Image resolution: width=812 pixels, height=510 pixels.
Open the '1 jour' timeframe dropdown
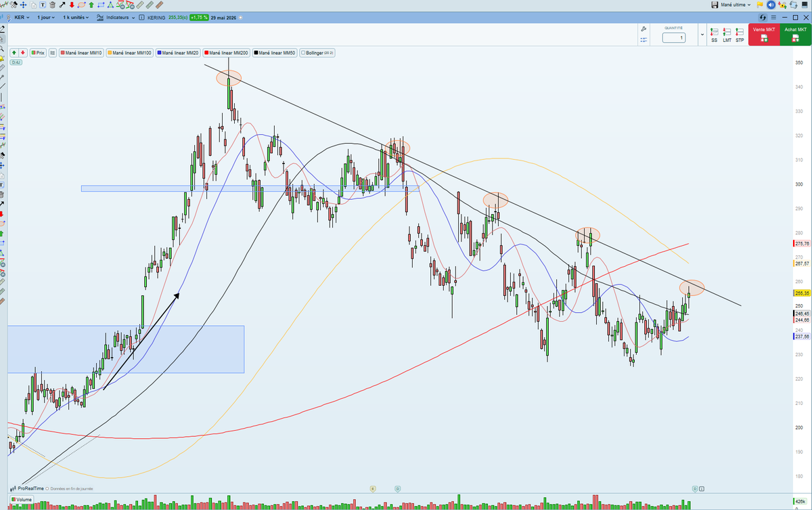tap(46, 17)
